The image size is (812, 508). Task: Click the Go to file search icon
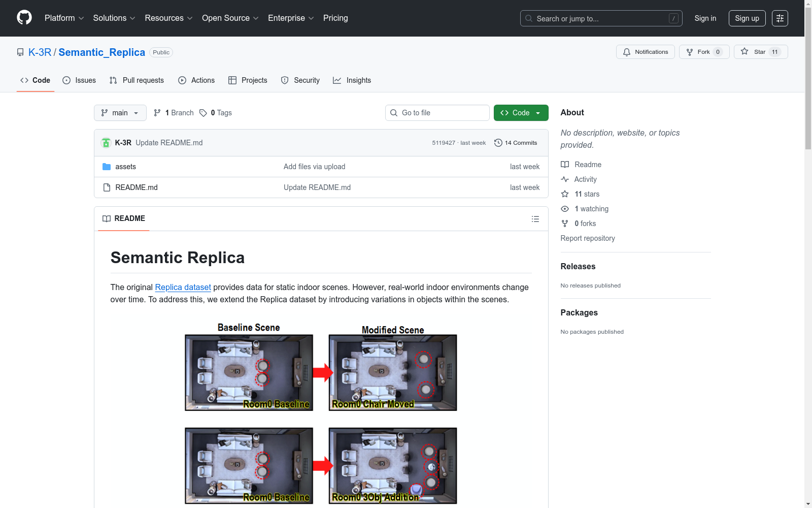[x=394, y=113]
